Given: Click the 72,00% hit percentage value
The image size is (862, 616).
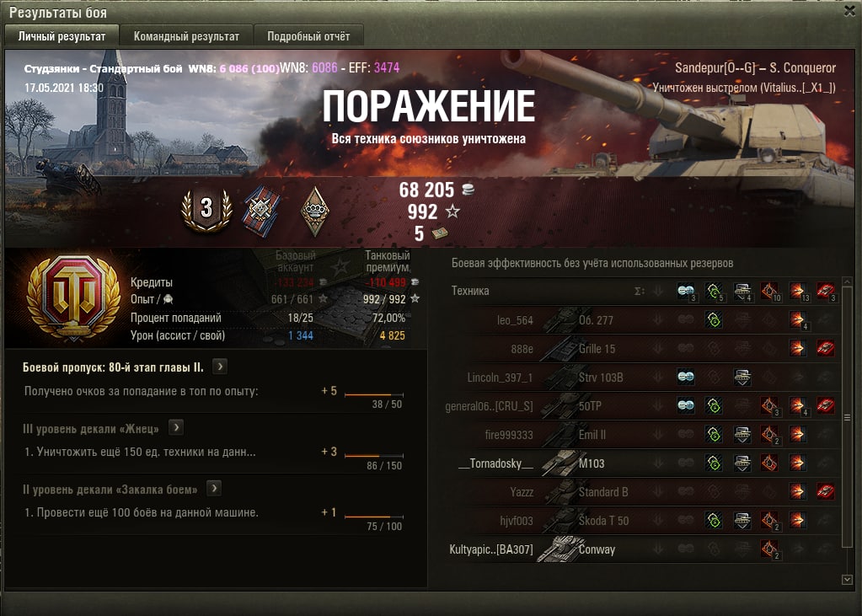Looking at the screenshot, I should click(388, 318).
